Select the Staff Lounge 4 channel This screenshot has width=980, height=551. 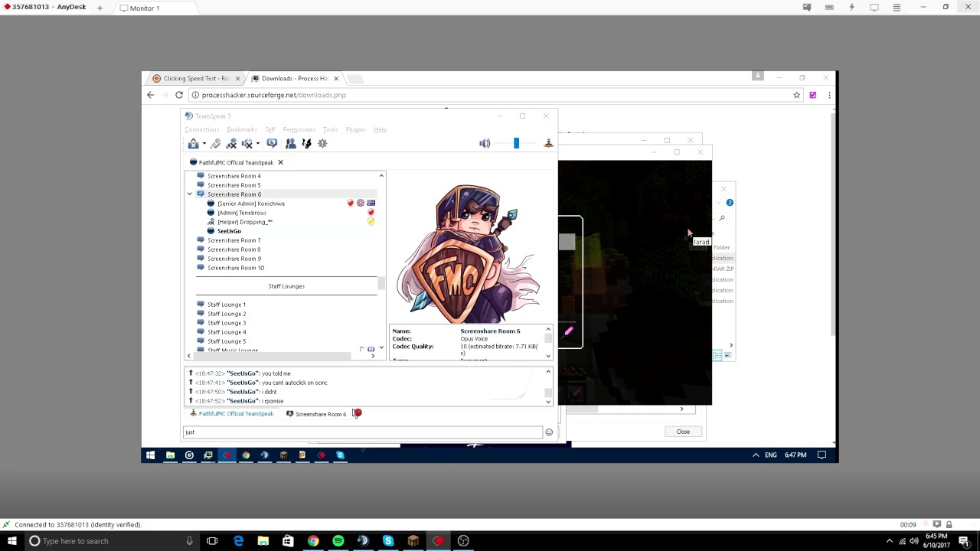pyautogui.click(x=226, y=332)
